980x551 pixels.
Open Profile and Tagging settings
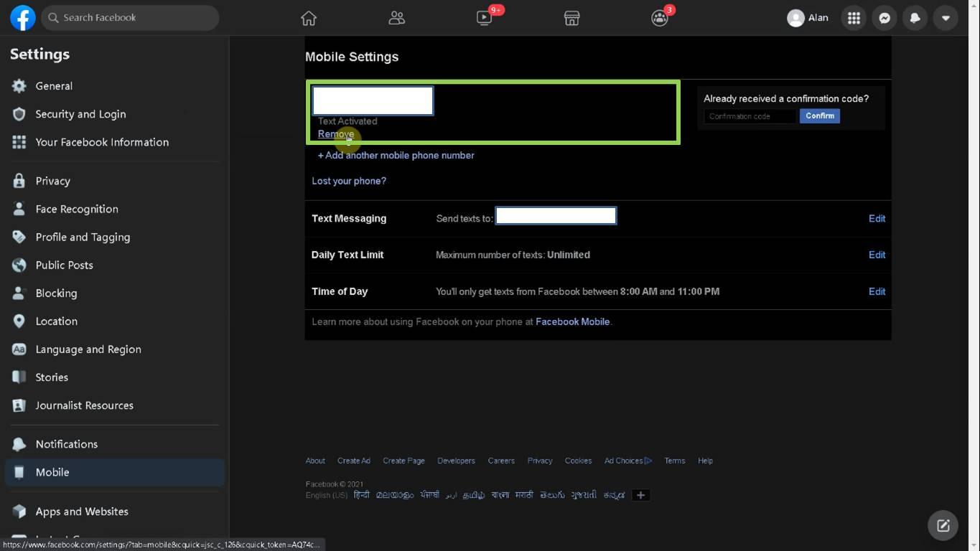point(115,237)
